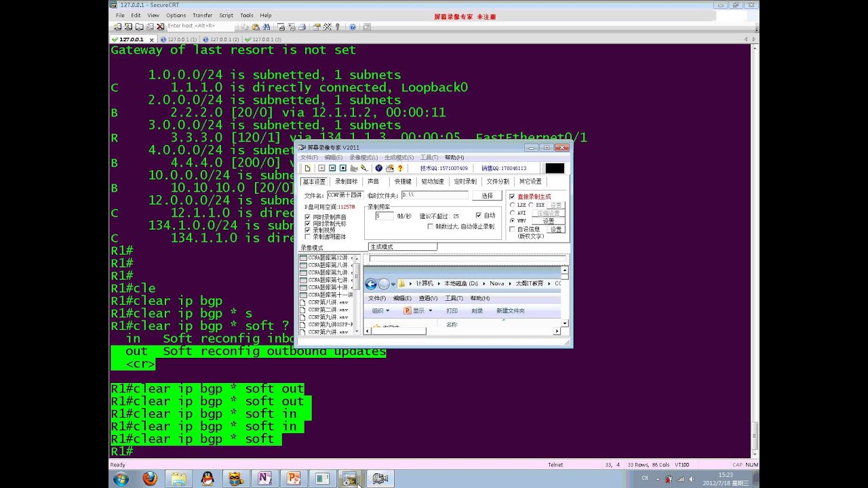Open the 显示 dropdown arrow in Explorer
The image size is (868, 488).
pos(431,310)
